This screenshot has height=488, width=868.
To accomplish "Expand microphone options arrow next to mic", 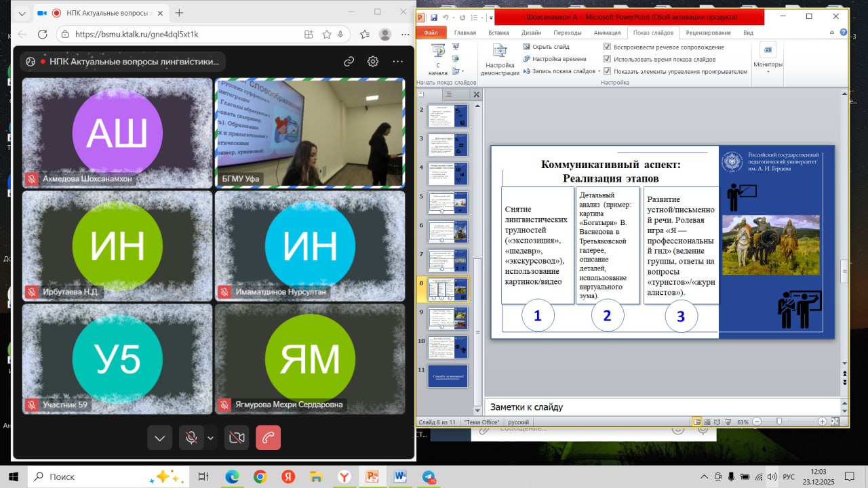I will click(x=210, y=438).
